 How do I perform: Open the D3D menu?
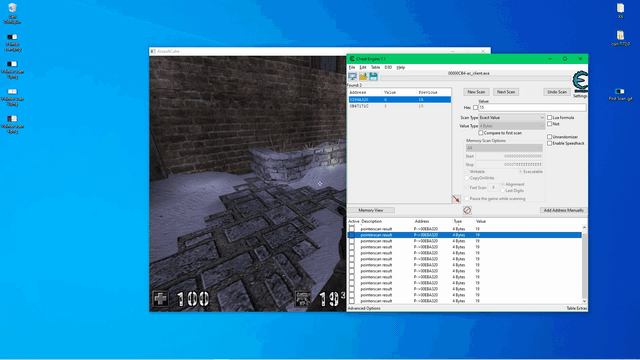coord(388,67)
